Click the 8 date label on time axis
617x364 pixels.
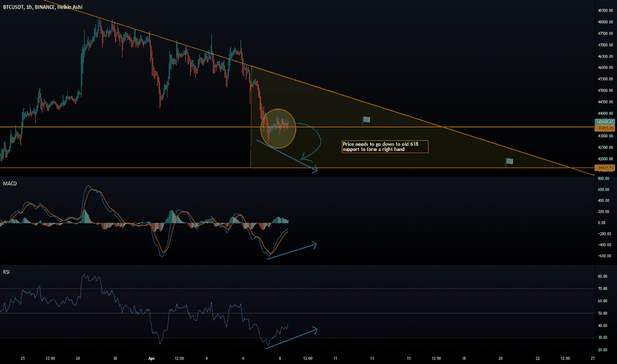tap(280, 359)
